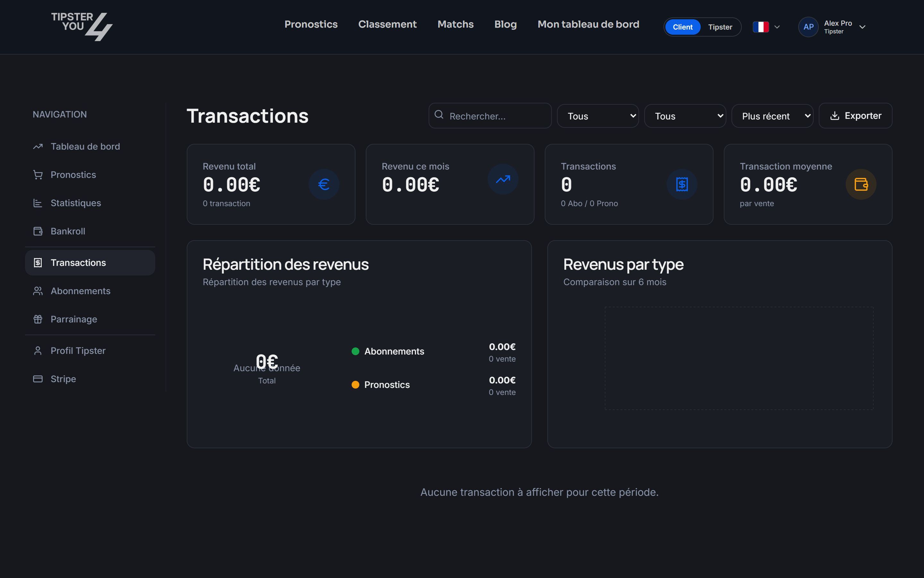Open Blog in top navigation
Viewport: 924px width, 578px height.
pyautogui.click(x=506, y=24)
